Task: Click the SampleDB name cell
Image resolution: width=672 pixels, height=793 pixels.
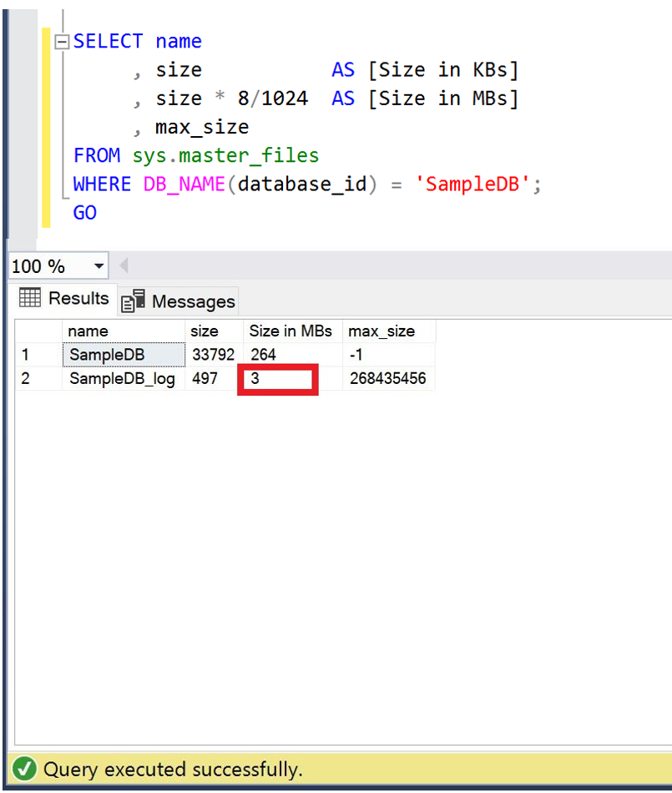Action: coord(123,355)
